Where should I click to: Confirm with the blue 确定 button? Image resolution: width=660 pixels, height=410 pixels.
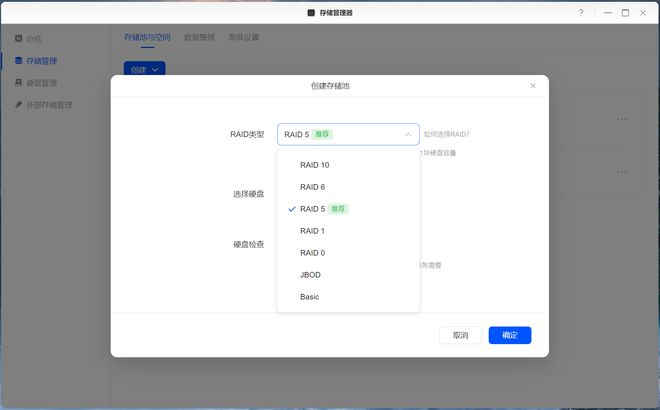click(x=509, y=335)
